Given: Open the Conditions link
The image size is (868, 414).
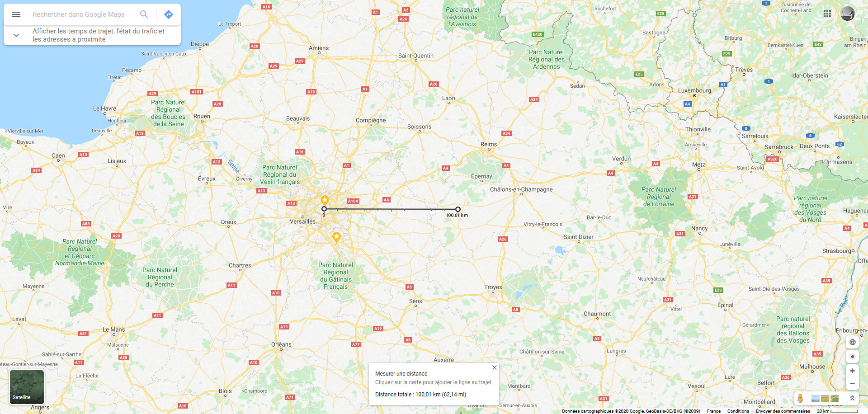Looking at the screenshot, I should pyautogui.click(x=738, y=411).
